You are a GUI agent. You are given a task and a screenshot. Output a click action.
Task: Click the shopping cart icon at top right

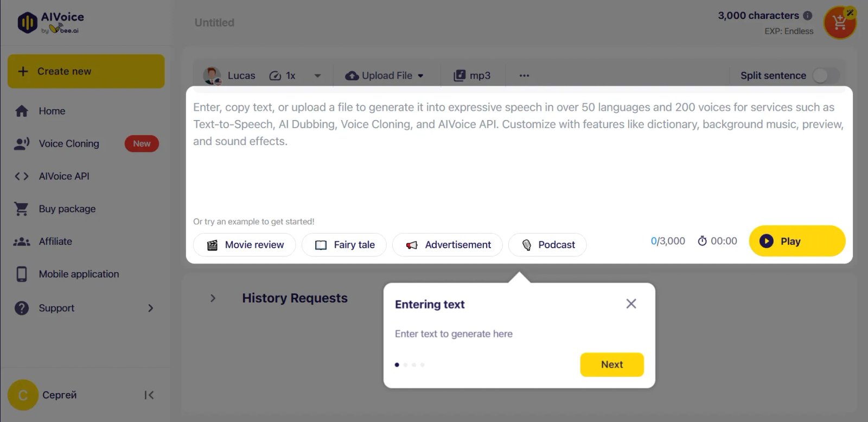click(839, 22)
